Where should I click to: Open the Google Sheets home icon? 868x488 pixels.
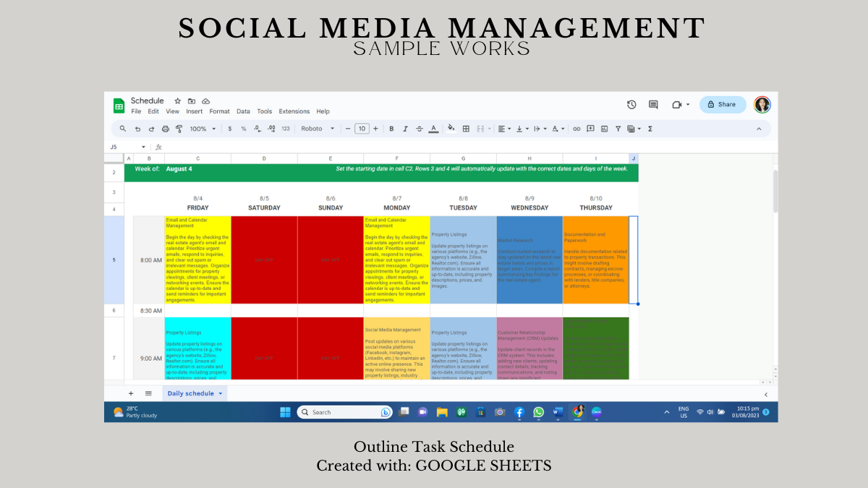coord(119,106)
